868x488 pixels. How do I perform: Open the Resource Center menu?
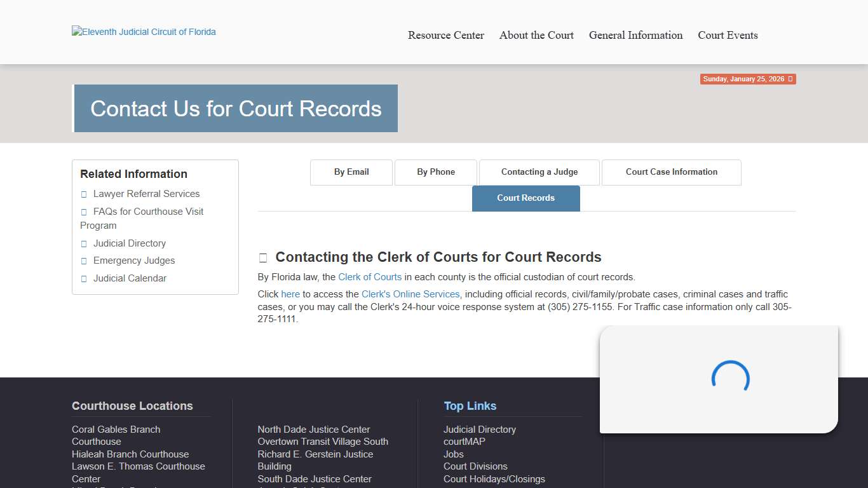point(446,36)
